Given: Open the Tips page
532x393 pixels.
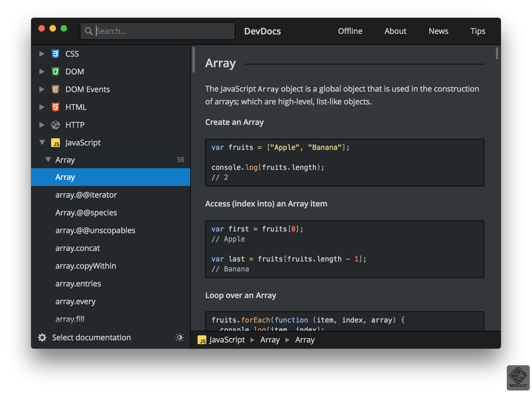Looking at the screenshot, I should 478,31.
